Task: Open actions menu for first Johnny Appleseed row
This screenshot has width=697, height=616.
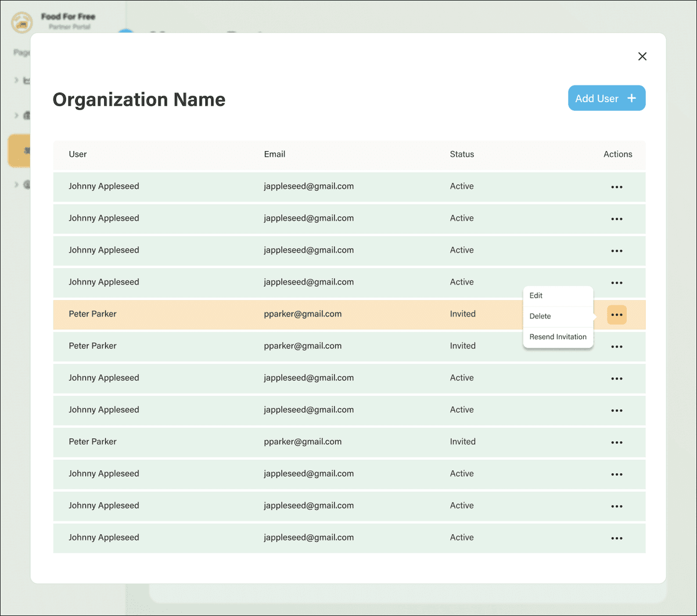Action: [616, 187]
